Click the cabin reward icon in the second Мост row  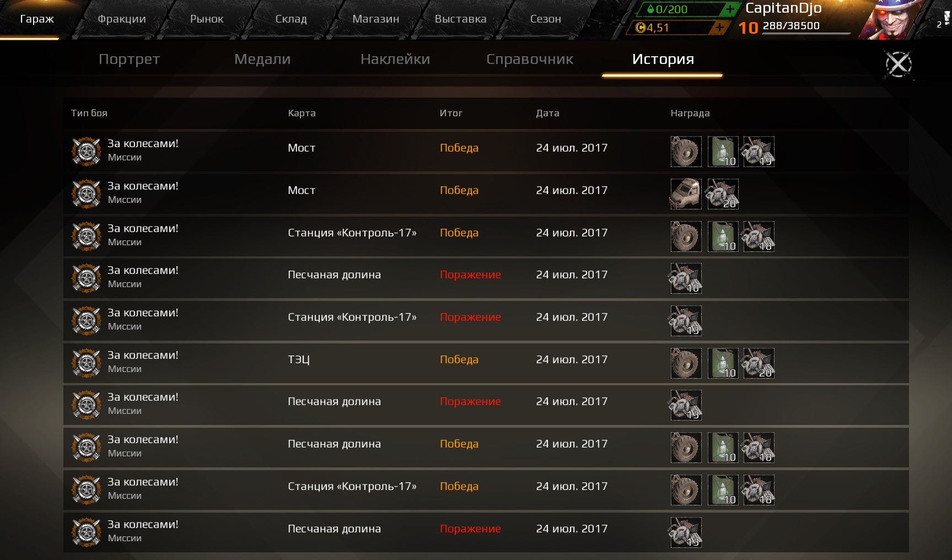(686, 194)
